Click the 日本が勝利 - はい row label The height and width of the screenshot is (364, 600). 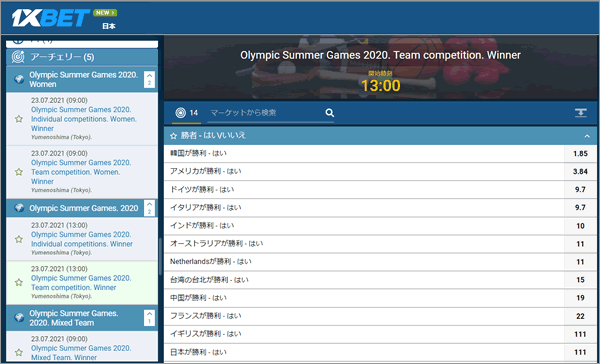click(198, 352)
